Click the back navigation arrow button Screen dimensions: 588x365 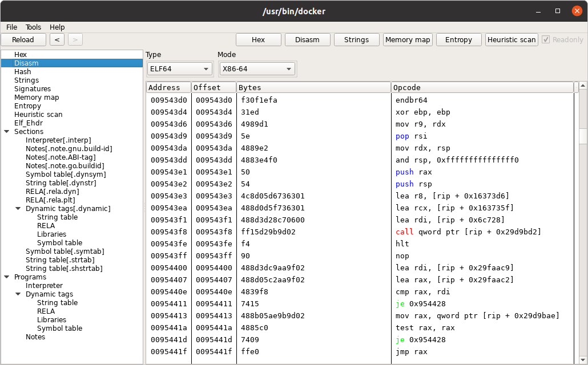coord(57,40)
